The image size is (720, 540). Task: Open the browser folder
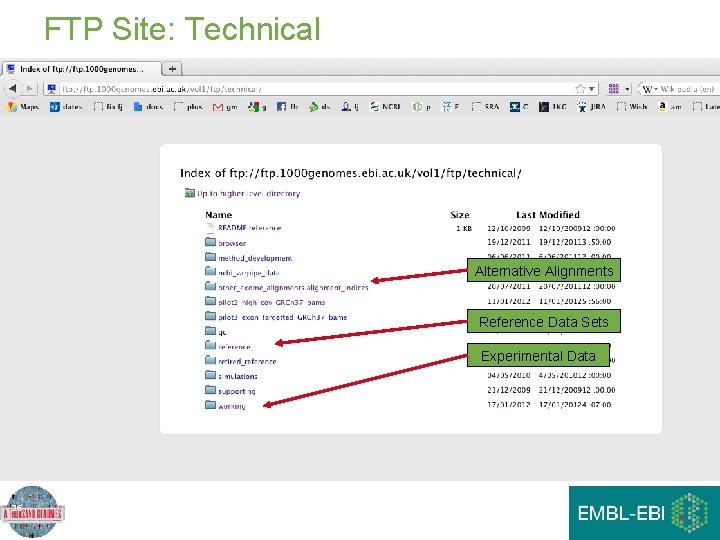[x=232, y=243]
